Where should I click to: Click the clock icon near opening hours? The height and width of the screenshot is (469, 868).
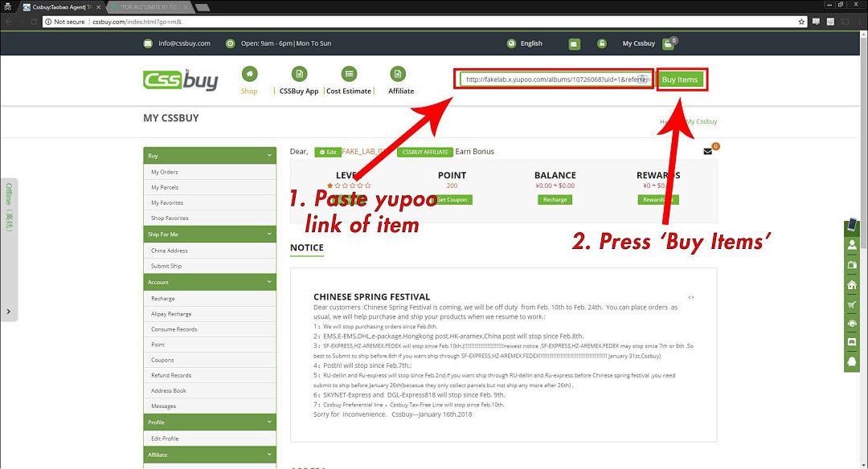(x=231, y=43)
